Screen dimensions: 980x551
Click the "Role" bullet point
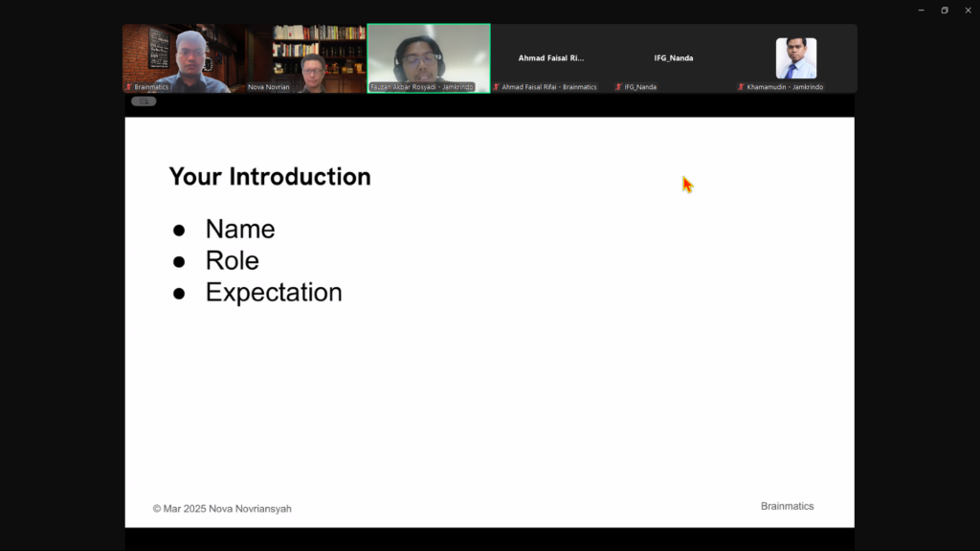[232, 261]
